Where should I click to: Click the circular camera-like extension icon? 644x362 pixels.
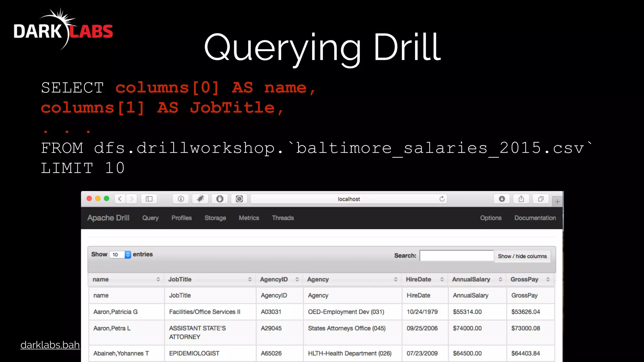[x=239, y=199]
